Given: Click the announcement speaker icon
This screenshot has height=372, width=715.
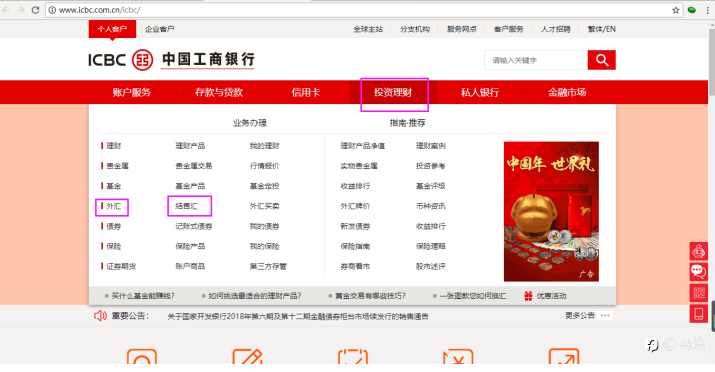Looking at the screenshot, I should 100,315.
